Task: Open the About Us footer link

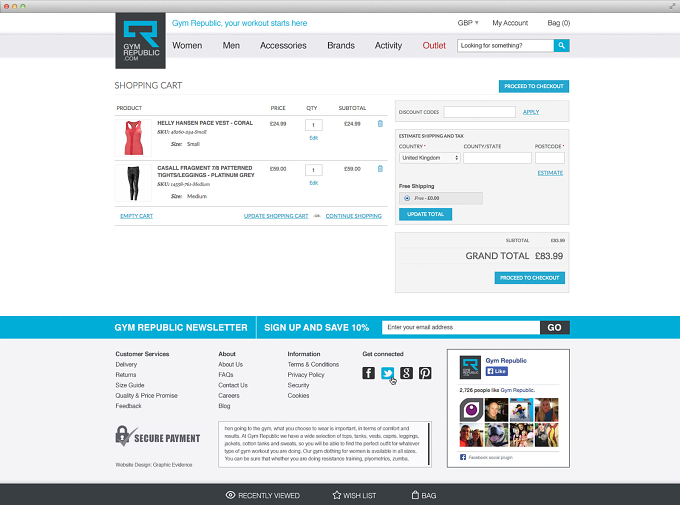Action: (231, 364)
